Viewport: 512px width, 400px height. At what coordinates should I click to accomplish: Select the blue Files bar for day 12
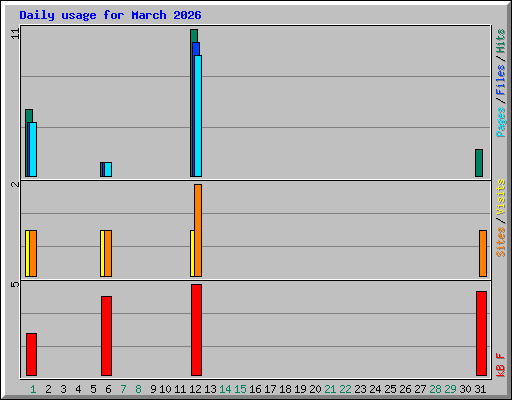(x=196, y=49)
